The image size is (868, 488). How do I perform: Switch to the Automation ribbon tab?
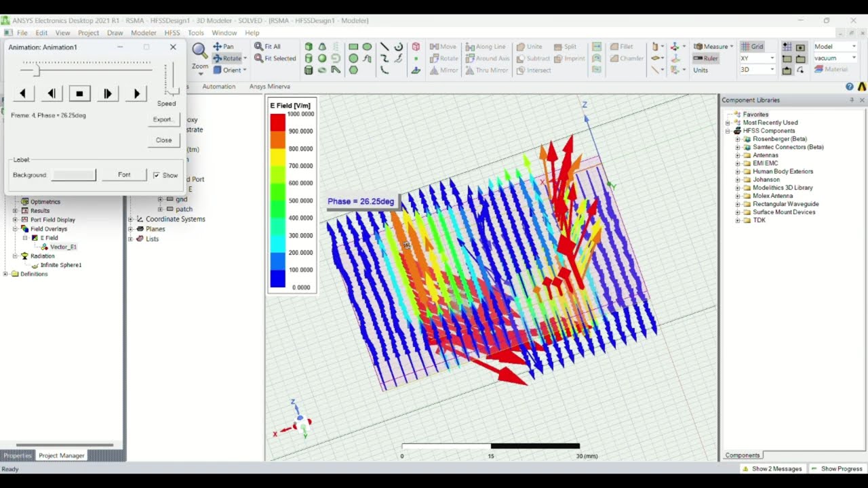click(x=218, y=87)
